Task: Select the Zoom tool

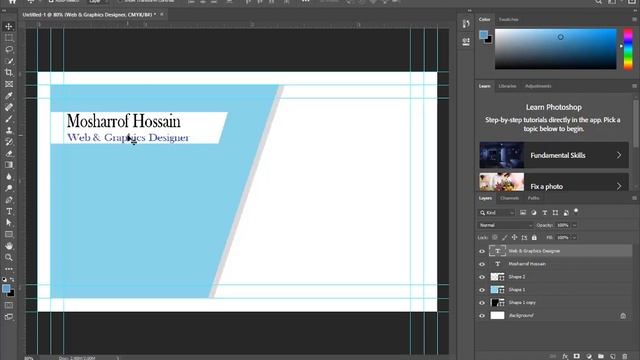Action: click(9, 258)
